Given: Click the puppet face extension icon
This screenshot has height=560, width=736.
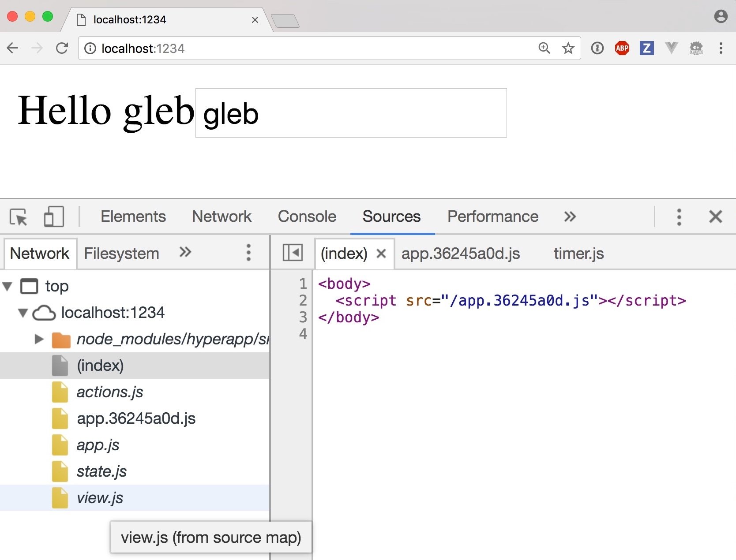Looking at the screenshot, I should pos(696,48).
